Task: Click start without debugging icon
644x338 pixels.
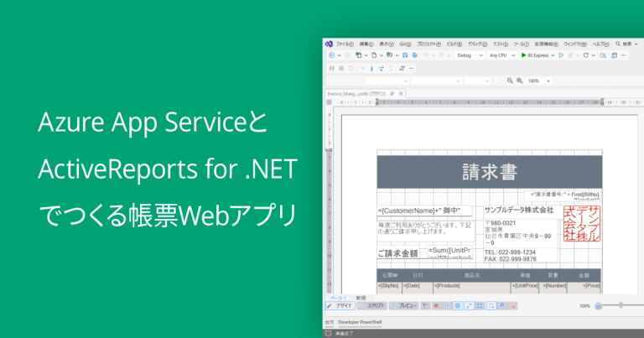Action: click(562, 55)
